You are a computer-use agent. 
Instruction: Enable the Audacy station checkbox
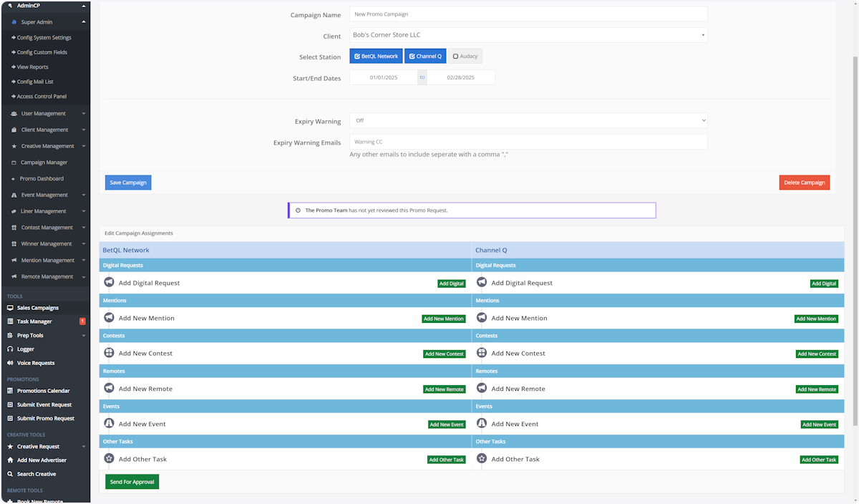pos(465,56)
